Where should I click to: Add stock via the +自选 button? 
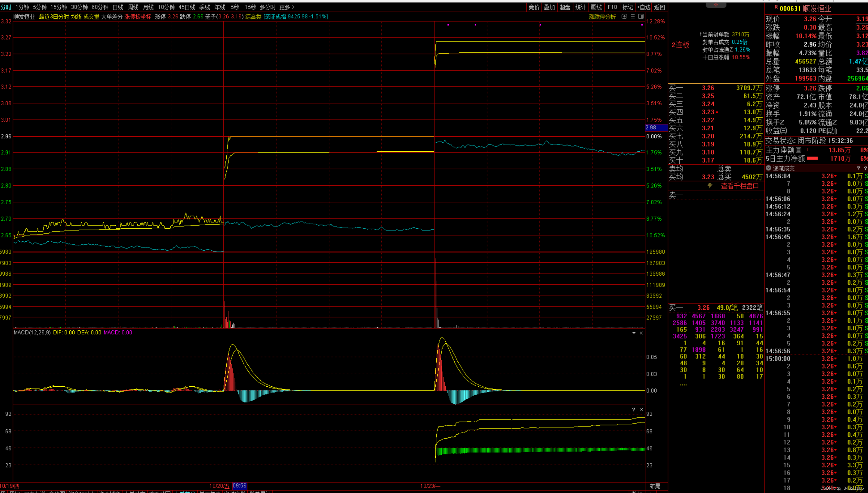tap(643, 7)
